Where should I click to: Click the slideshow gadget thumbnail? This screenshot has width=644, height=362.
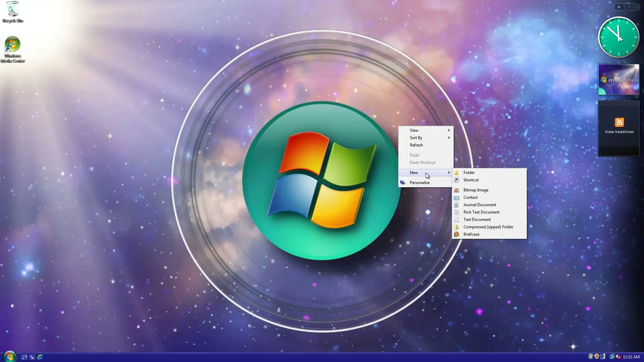pyautogui.click(x=619, y=80)
